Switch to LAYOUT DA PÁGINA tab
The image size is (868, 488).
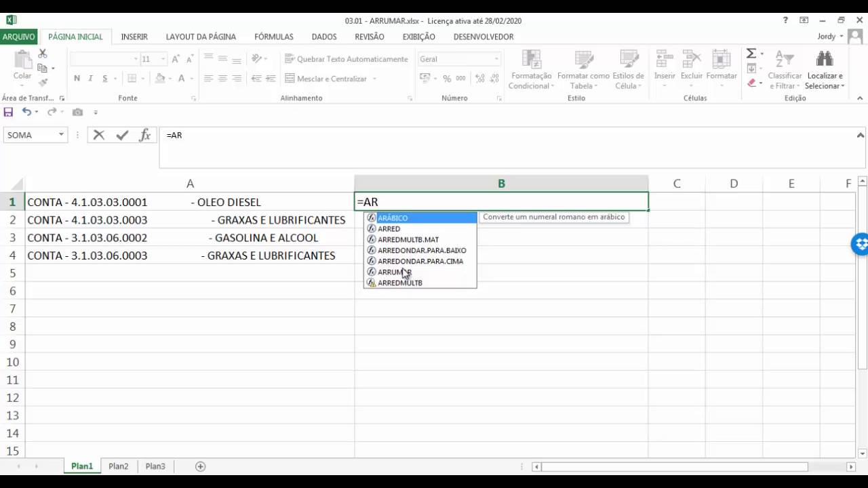click(201, 37)
